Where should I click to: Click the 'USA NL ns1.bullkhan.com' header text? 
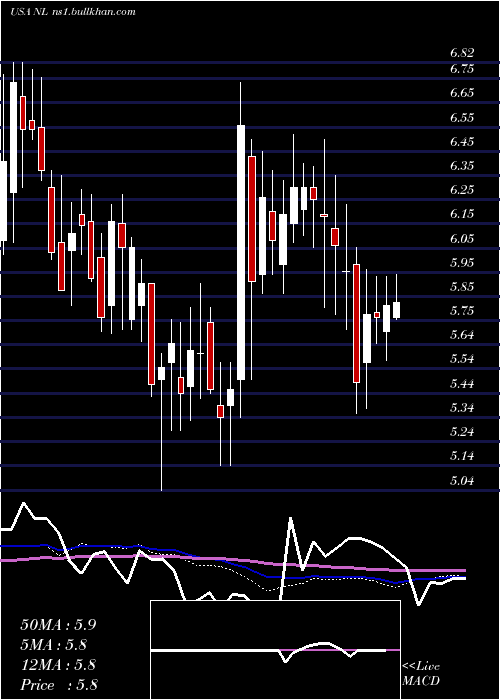click(73, 12)
